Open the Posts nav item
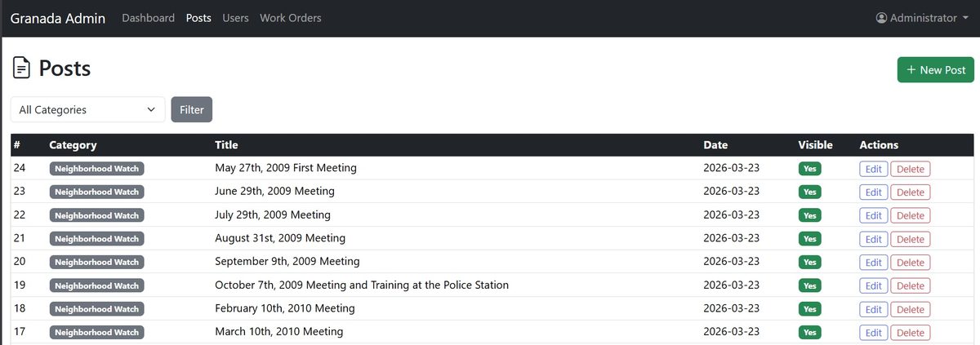This screenshot has width=980, height=345. (198, 18)
